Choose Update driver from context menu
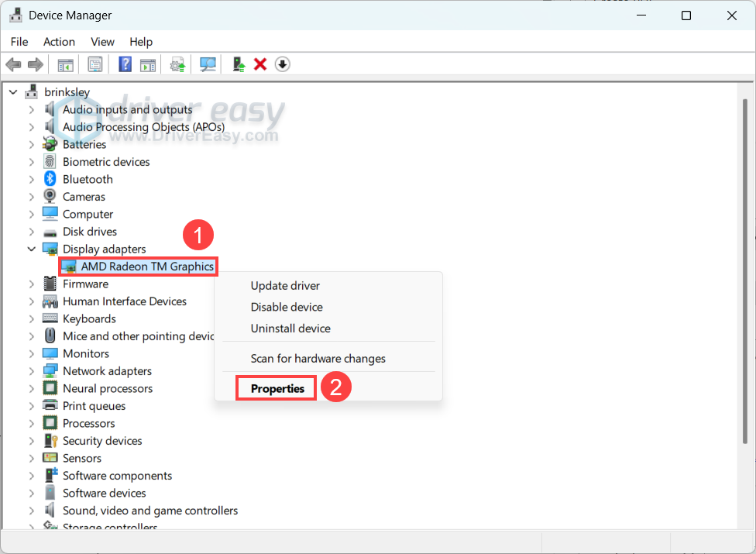 (x=285, y=285)
